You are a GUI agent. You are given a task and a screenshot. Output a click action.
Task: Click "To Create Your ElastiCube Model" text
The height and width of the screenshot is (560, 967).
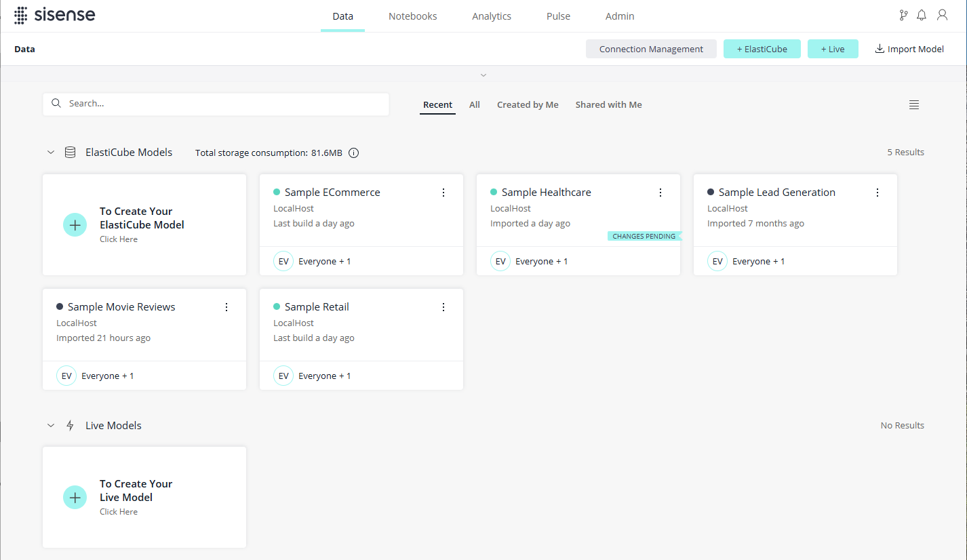[142, 218]
